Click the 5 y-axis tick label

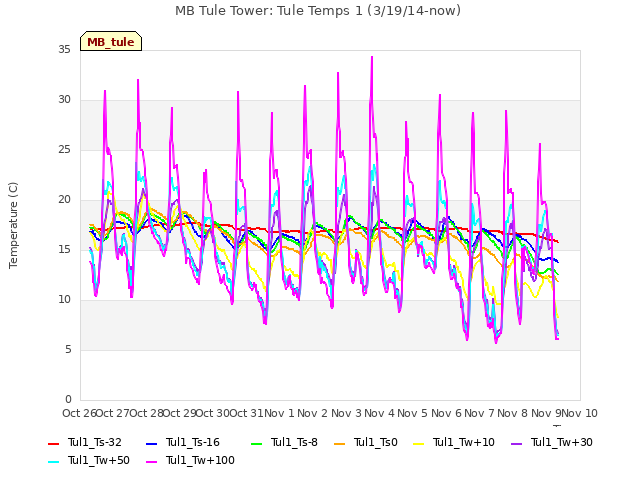68,350
